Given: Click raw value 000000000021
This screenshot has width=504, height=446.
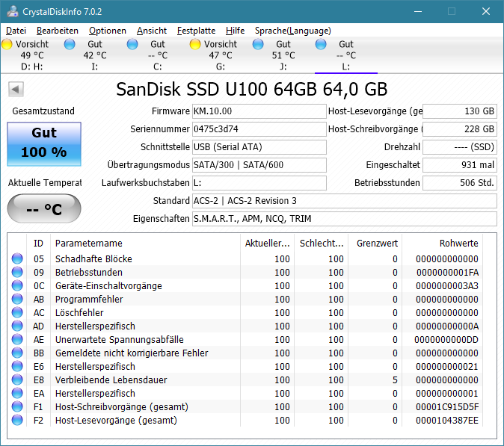Looking at the screenshot, I should tap(447, 367).
